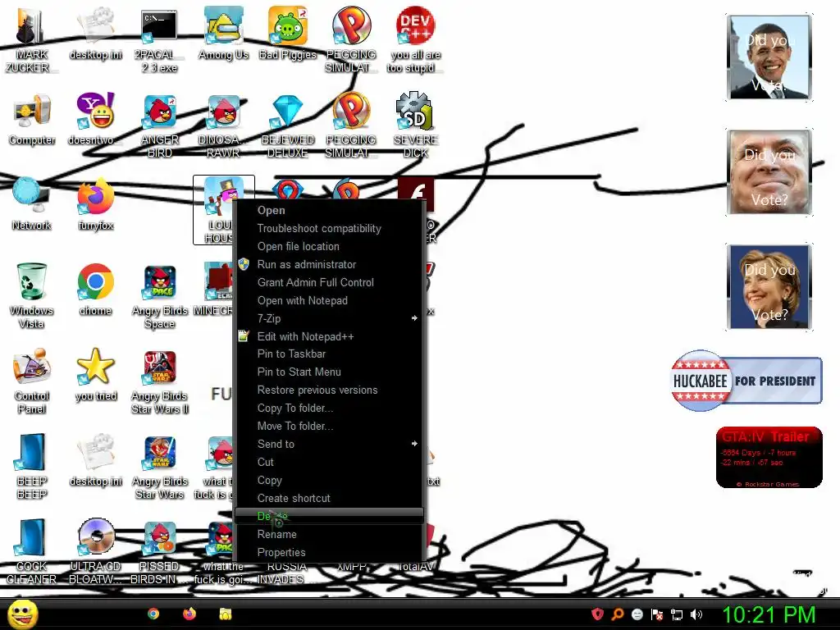Viewport: 840px width, 630px height.
Task: Select Run as administrator
Action: tap(330, 265)
